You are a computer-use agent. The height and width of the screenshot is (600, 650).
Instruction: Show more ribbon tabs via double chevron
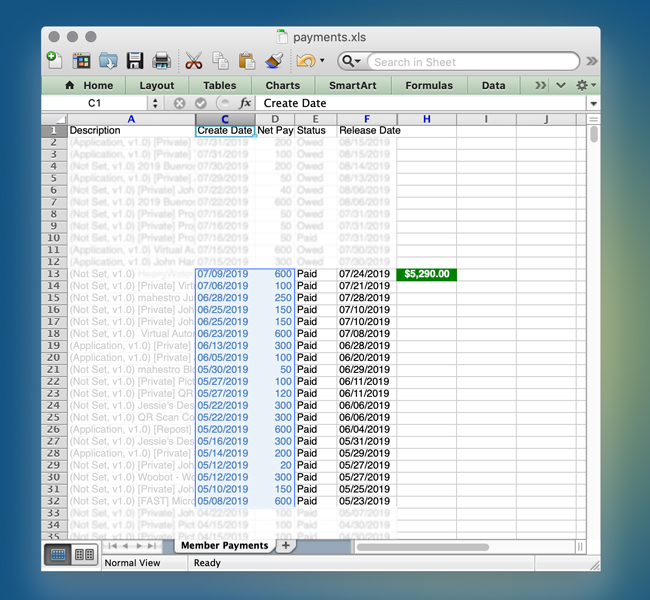[540, 85]
